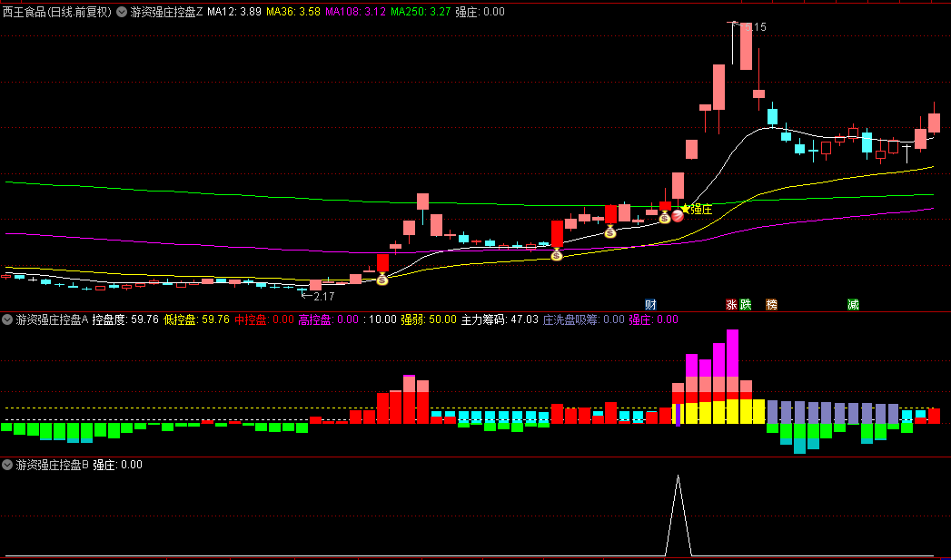Select the MA36: 3.58 label

tap(293, 12)
